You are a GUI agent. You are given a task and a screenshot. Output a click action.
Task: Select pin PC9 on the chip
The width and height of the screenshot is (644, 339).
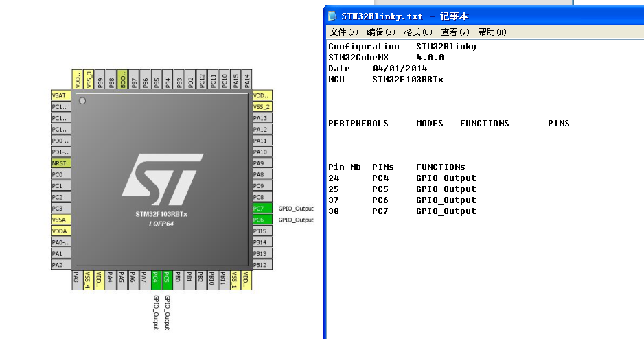[x=262, y=186]
